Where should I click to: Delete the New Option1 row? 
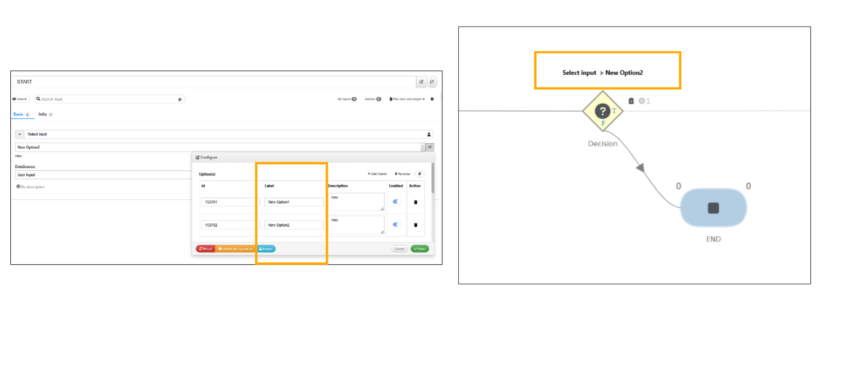(415, 202)
